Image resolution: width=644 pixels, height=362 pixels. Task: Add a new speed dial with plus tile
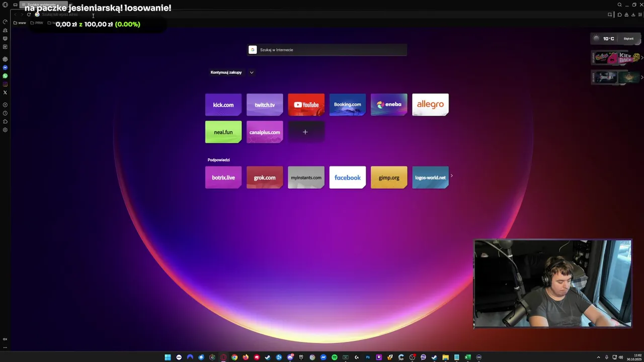[305, 132]
